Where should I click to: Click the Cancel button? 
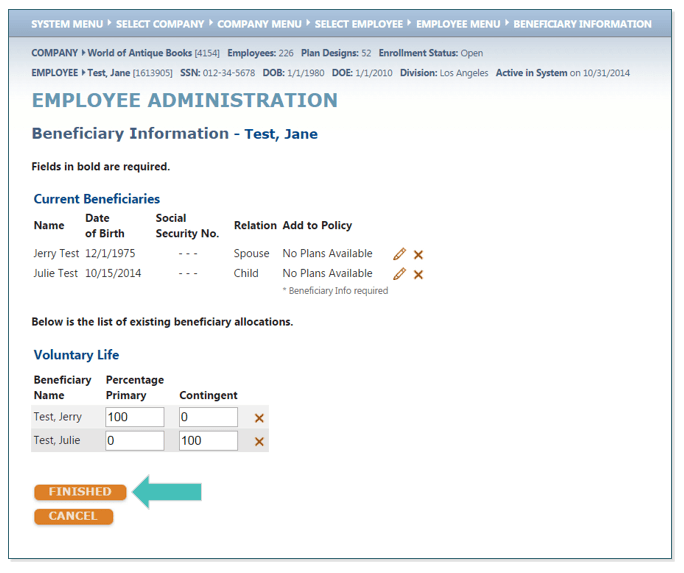(73, 516)
